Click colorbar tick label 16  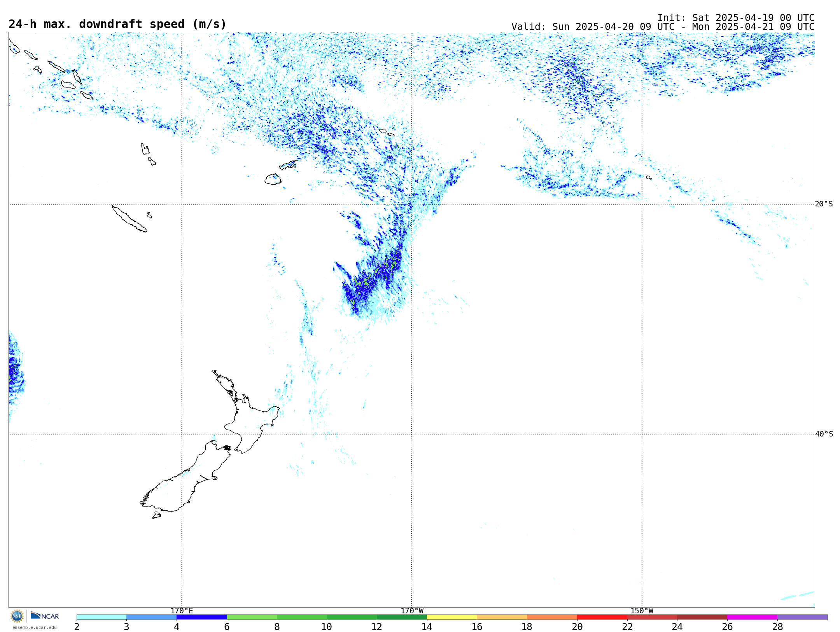tap(477, 627)
